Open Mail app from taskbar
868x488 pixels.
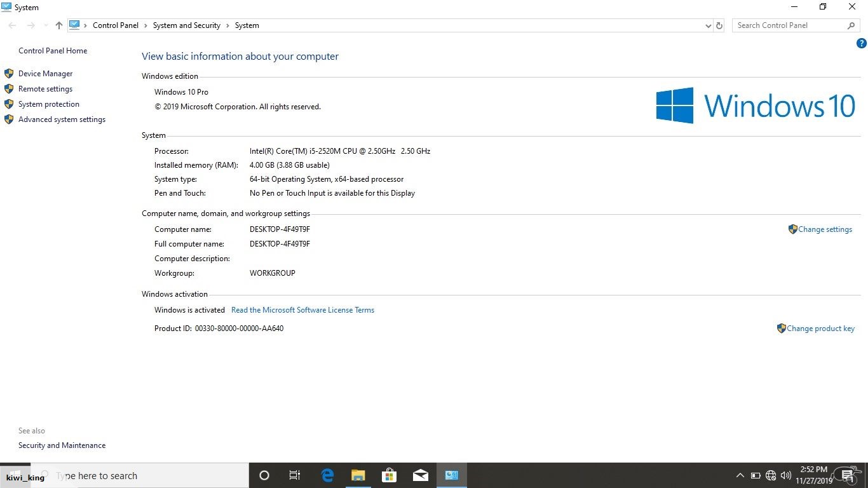click(420, 475)
